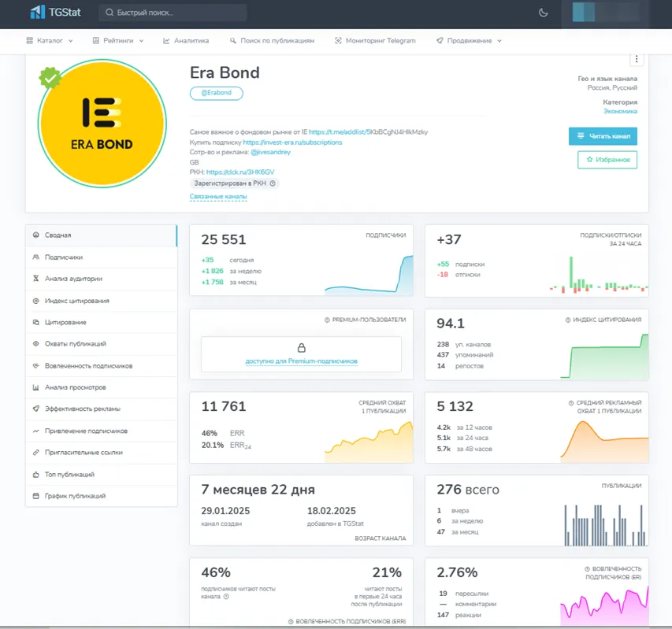The width and height of the screenshot is (672, 629).
Task: Click the TGStat logo
Action: pyautogui.click(x=55, y=12)
